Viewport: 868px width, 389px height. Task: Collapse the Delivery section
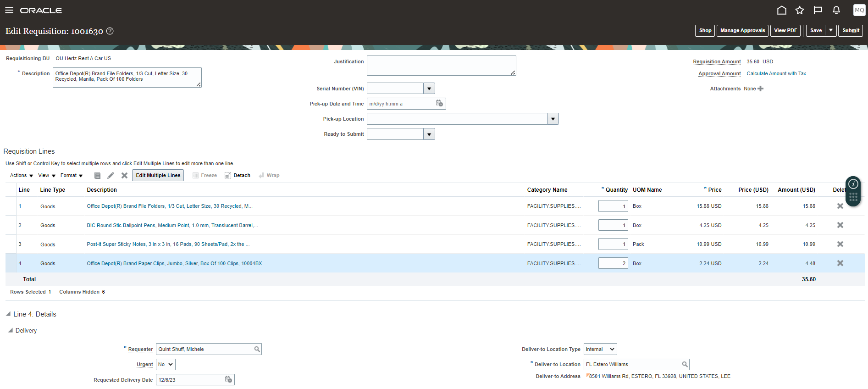click(11, 330)
